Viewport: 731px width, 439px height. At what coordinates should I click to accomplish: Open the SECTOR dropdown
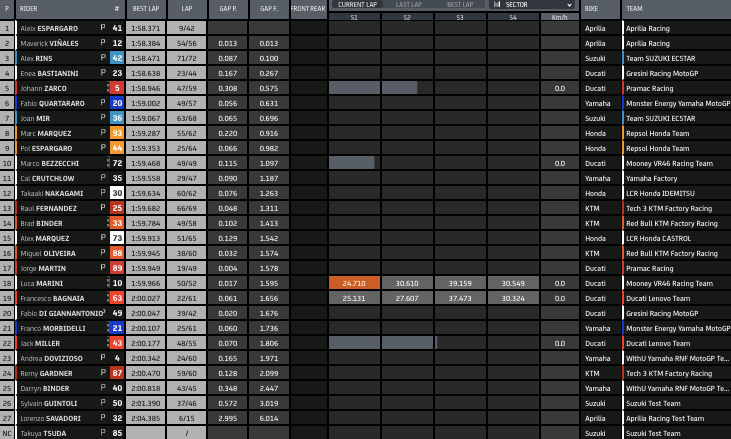pyautogui.click(x=533, y=4)
